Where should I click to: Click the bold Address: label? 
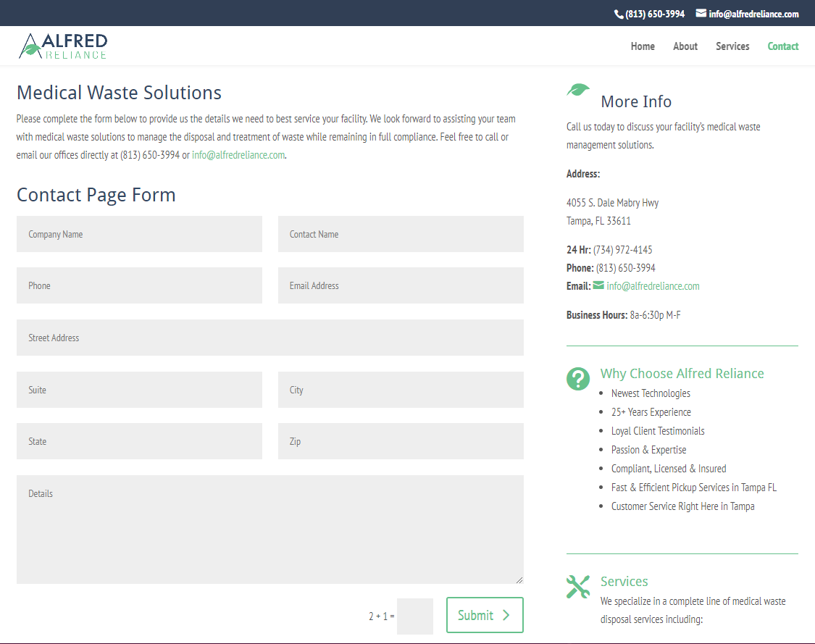(583, 174)
